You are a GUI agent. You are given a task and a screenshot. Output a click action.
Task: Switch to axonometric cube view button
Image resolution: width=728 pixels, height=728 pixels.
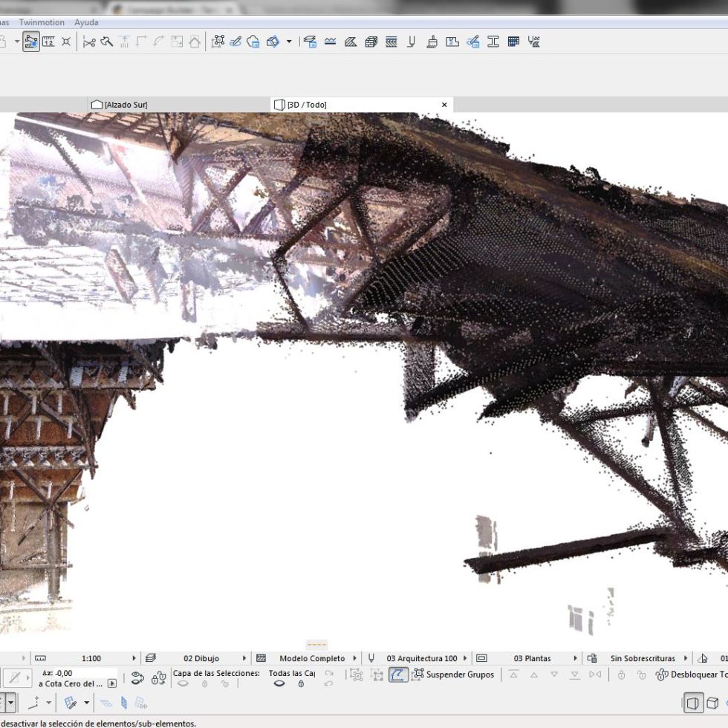tap(712, 703)
